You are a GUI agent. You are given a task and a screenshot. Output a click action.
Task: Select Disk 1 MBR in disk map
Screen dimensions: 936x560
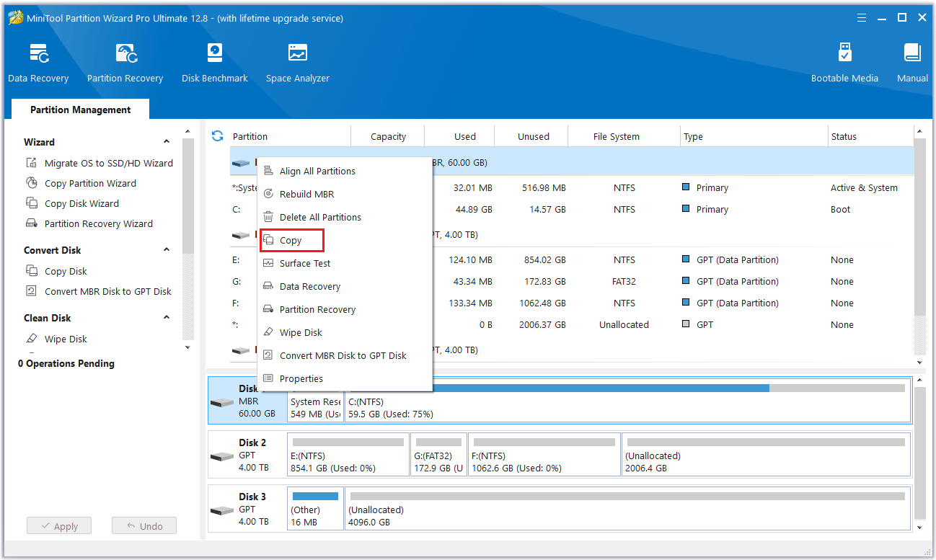coord(247,401)
